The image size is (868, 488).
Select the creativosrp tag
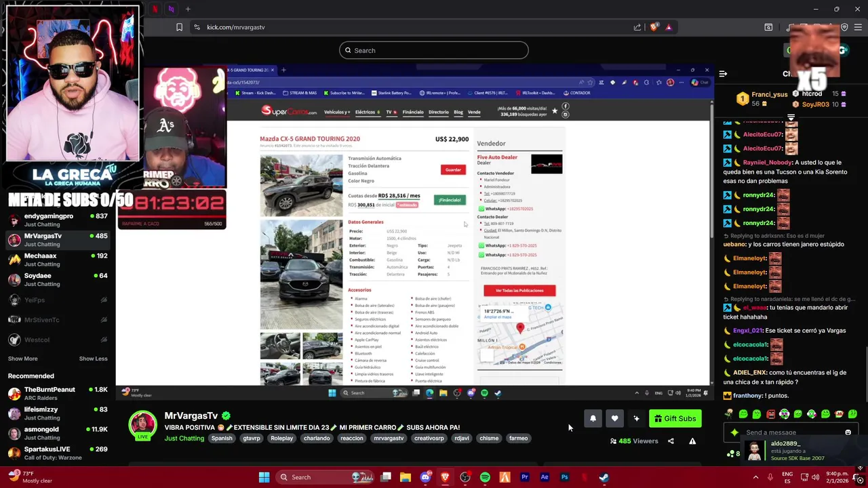point(429,439)
